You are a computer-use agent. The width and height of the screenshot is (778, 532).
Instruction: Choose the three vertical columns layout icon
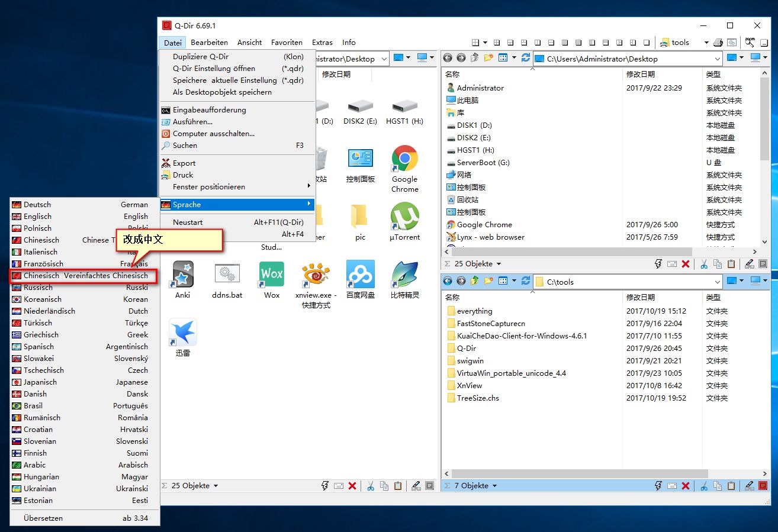[591, 43]
